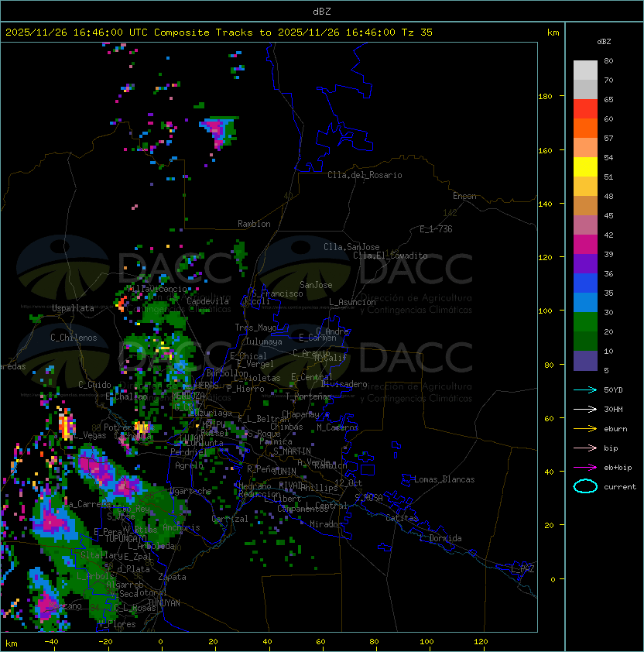Select the bright yellow 51-54 dBZ swatch
Image resolution: width=644 pixels, height=652 pixels.
(585, 166)
